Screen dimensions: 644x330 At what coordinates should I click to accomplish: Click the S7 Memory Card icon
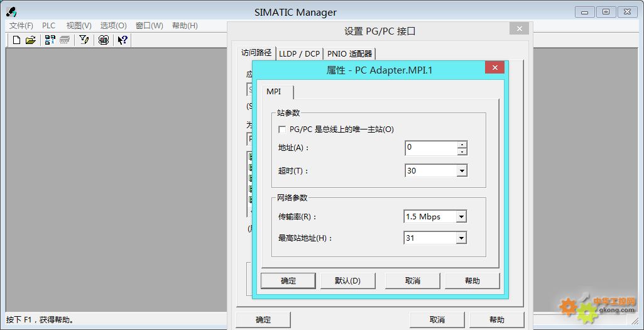point(65,40)
